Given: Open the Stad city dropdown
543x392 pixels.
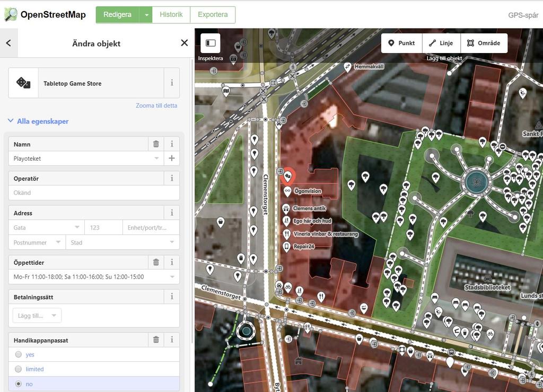Looking at the screenshot, I should point(172,242).
